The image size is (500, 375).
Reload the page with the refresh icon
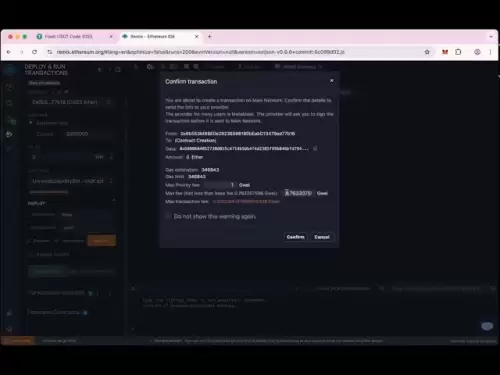34,52
